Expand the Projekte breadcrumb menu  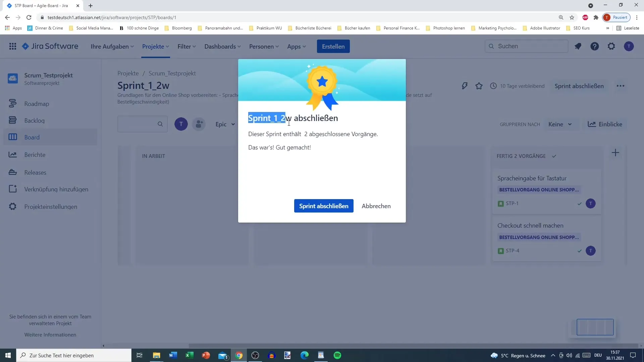tap(128, 73)
